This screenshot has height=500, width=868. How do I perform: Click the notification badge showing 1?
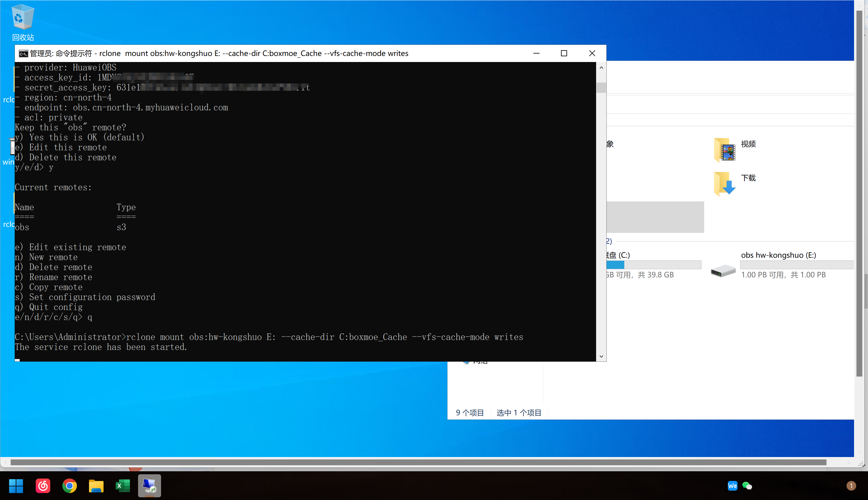coord(851,485)
